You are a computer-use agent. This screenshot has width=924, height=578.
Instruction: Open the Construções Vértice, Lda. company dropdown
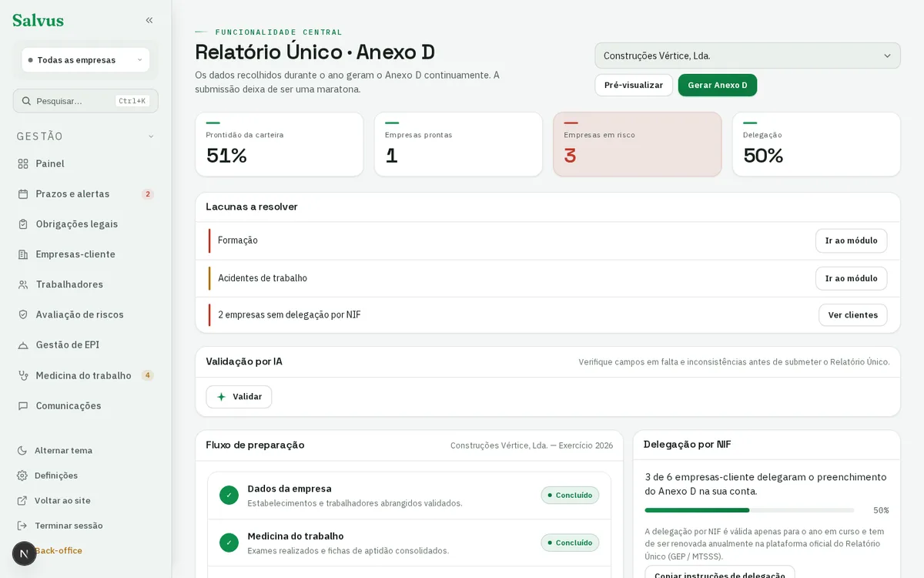pyautogui.click(x=747, y=55)
